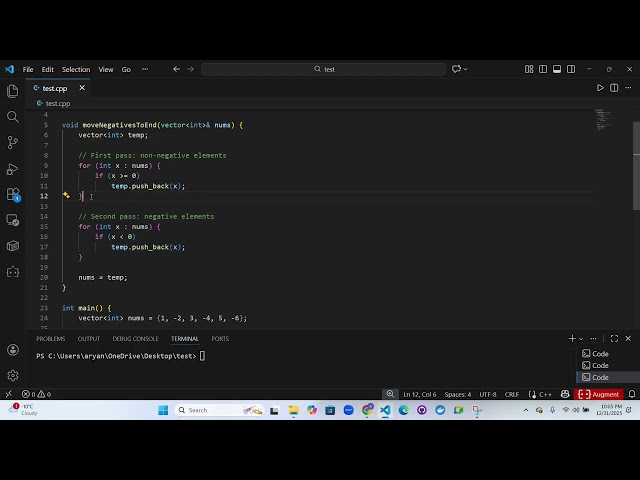Screen dimensions: 640x480
Task: Toggle the bottom panel layout button
Action: 557,69
